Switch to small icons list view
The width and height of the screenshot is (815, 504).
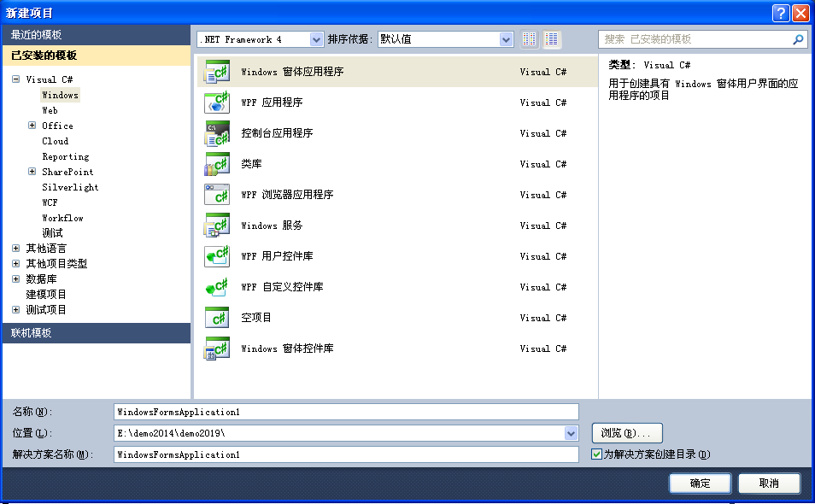530,39
